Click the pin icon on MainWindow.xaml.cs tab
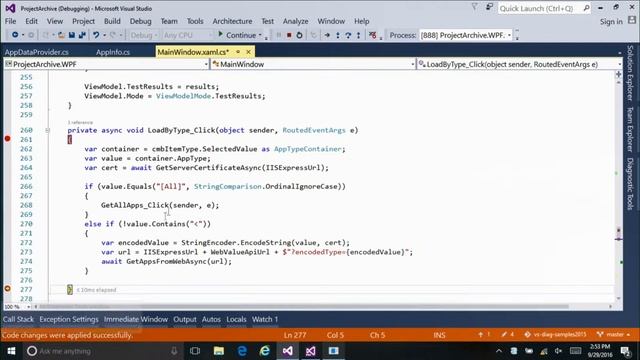The image size is (640, 360). tap(238, 52)
